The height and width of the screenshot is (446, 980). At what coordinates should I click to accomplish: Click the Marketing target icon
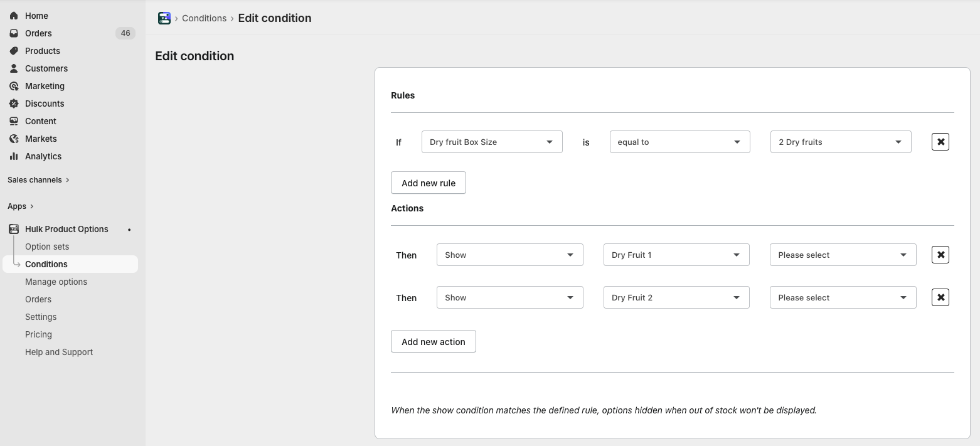(14, 86)
